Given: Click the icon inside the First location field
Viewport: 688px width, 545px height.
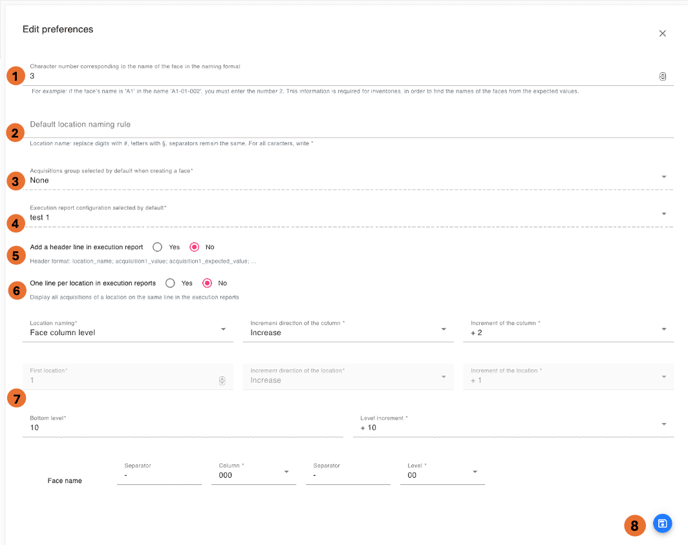Looking at the screenshot, I should pos(222,380).
